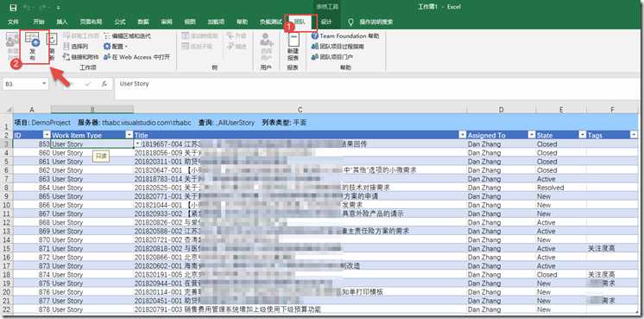Viewport: 644px width, 319px height.
Task: Switch to the Page Layout (页面布局) tab
Action: point(91,22)
